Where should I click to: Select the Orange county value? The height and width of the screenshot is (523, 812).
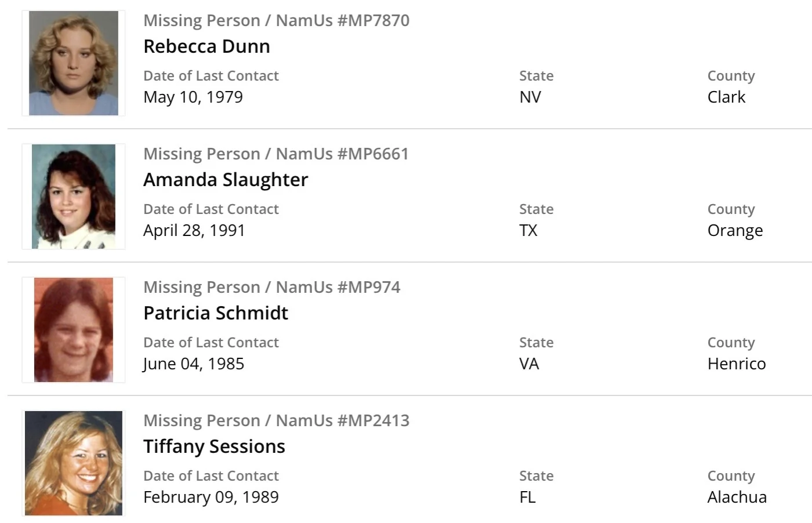(735, 230)
